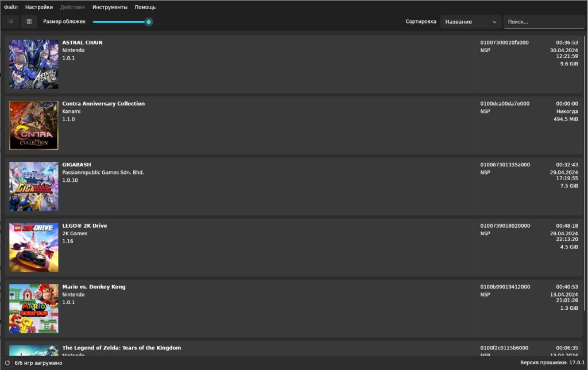The height and width of the screenshot is (370, 588).
Task: Click the 494.5 MiB file size
Action: pos(566,119)
